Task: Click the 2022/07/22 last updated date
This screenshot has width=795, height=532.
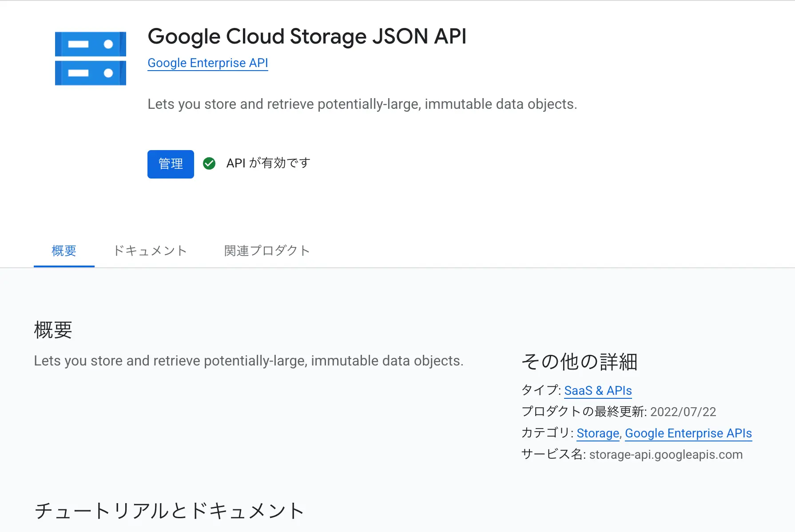Action: point(683,412)
